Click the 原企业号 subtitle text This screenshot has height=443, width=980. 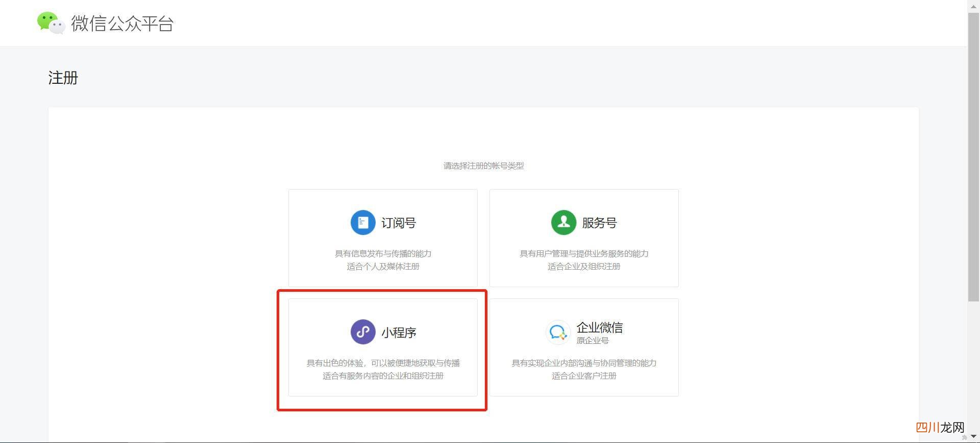tap(593, 340)
